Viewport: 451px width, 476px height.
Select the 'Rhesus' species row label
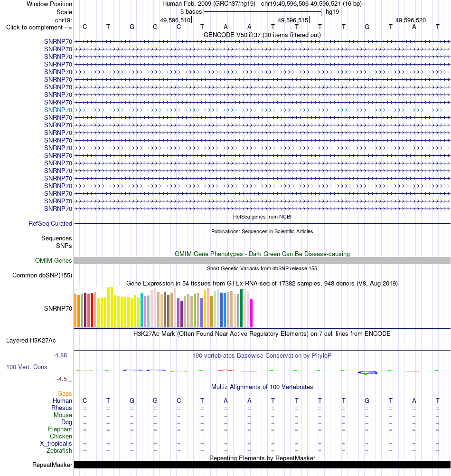click(x=62, y=408)
